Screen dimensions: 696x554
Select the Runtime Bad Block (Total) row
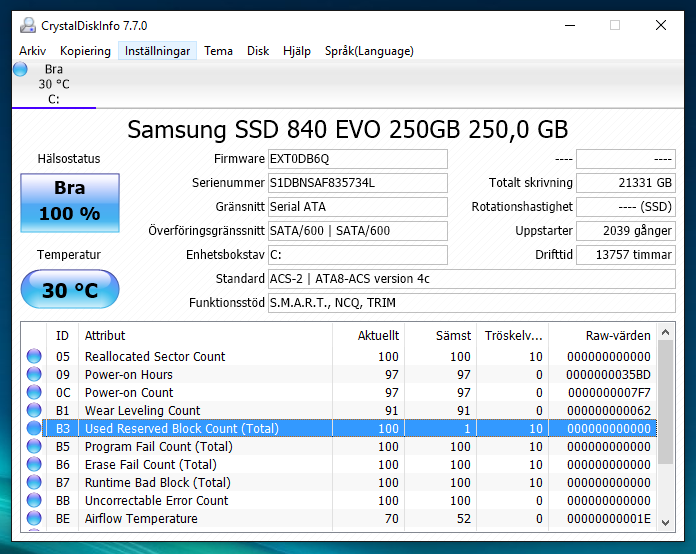pyautogui.click(x=339, y=483)
